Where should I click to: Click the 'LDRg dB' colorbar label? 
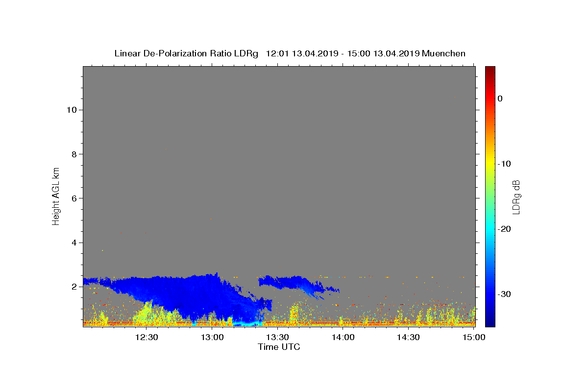pyautogui.click(x=515, y=197)
